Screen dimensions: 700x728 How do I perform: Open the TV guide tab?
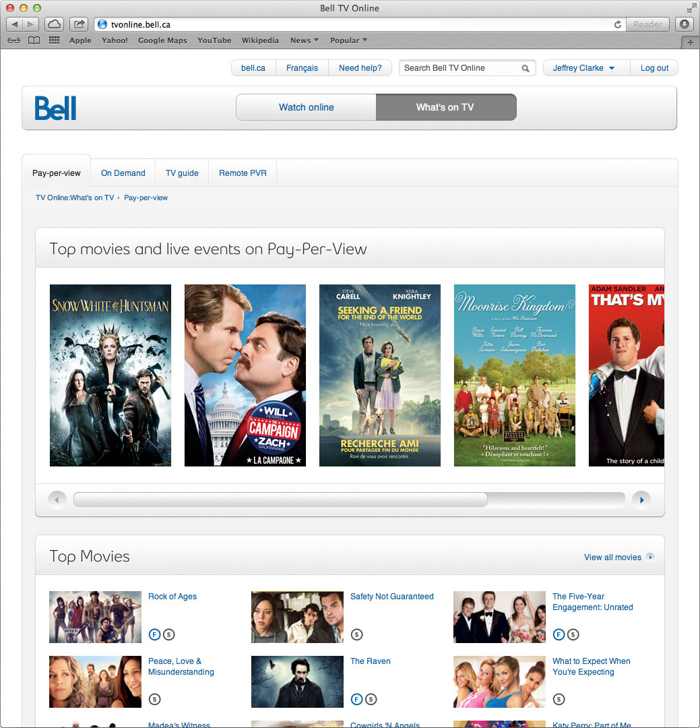(182, 173)
